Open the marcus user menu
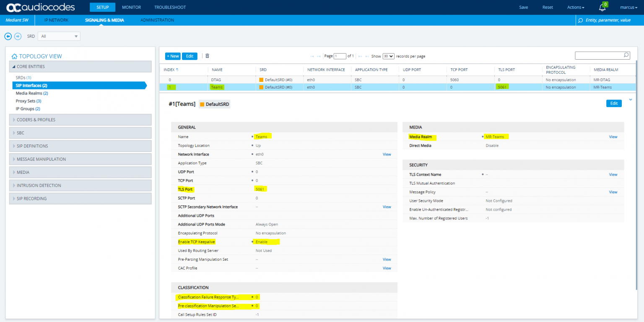The image size is (644, 322). [628, 7]
